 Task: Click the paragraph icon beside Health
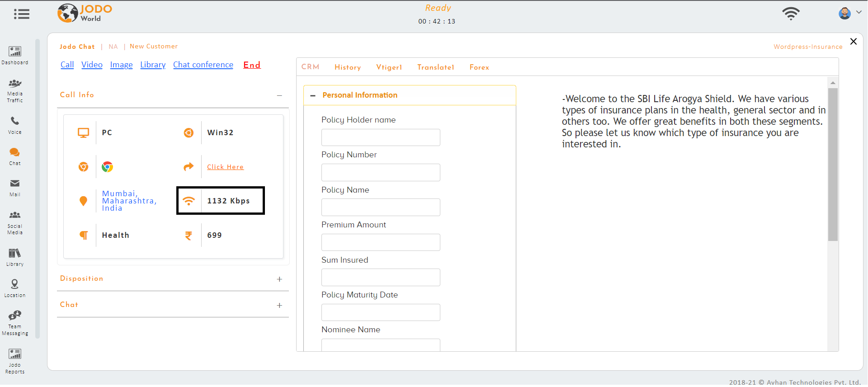point(84,235)
